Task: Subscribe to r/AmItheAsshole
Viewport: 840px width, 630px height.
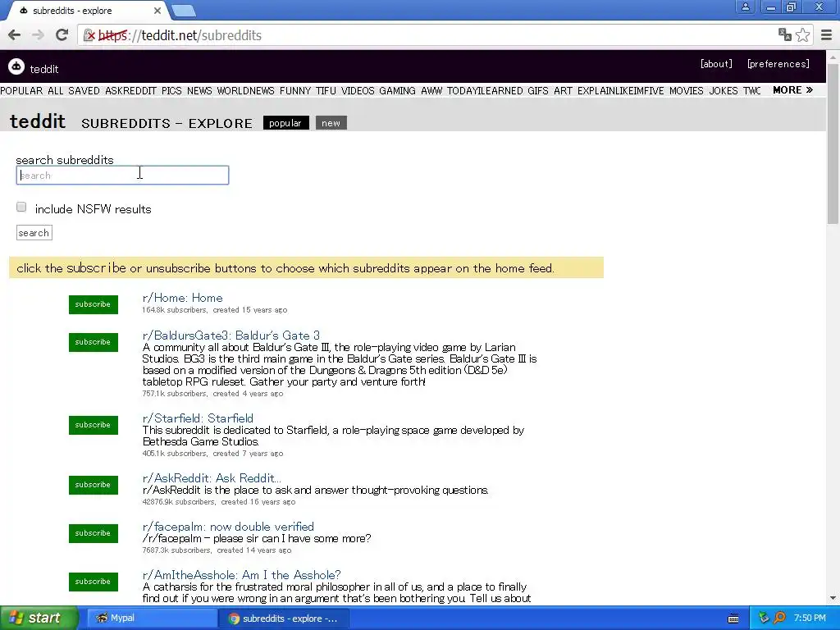Action: (94, 582)
